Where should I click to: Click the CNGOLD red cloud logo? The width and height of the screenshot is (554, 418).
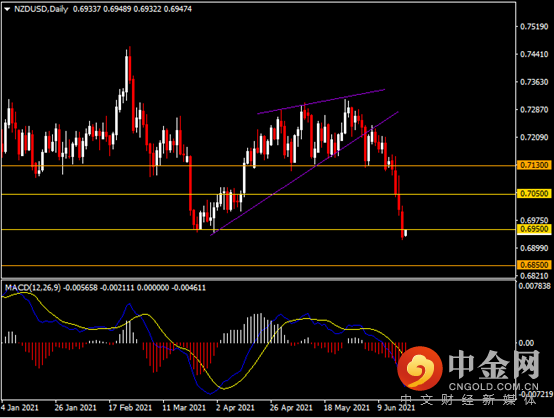click(420, 368)
